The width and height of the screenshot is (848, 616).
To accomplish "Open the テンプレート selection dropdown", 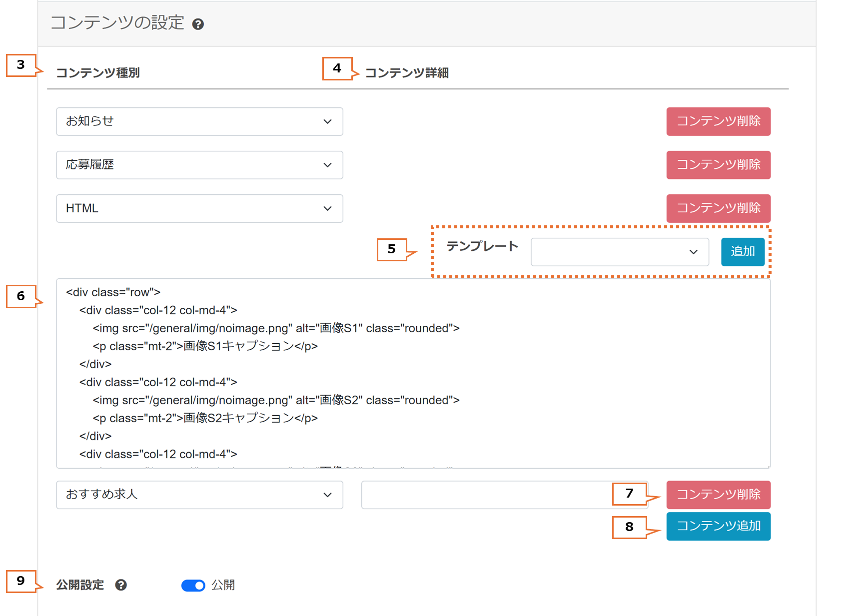I will pos(620,252).
